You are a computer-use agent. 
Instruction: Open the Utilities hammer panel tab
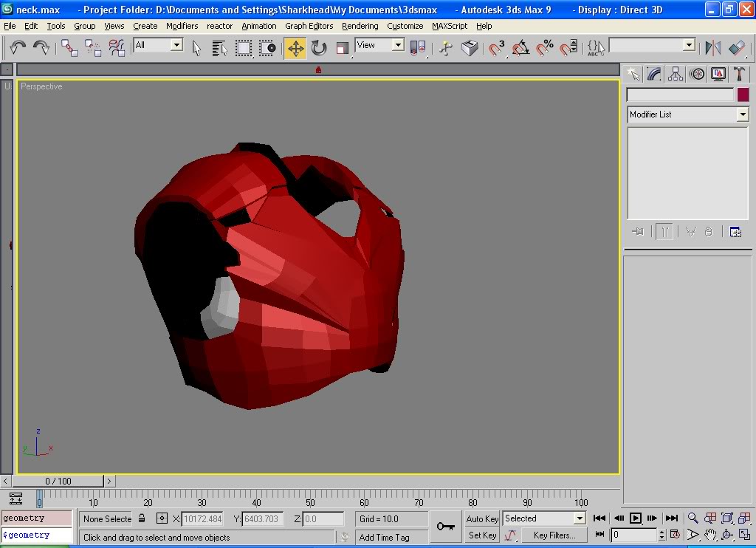[x=739, y=74]
